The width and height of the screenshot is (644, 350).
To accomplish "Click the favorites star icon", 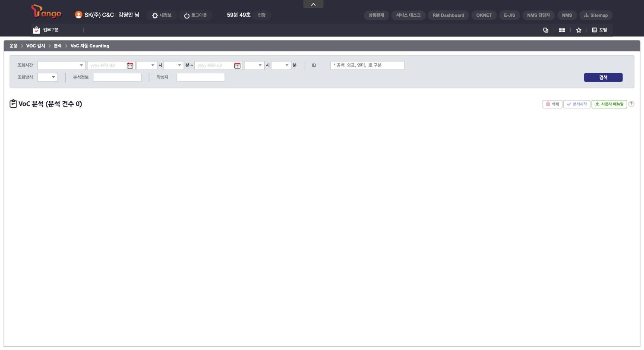I will point(579,30).
